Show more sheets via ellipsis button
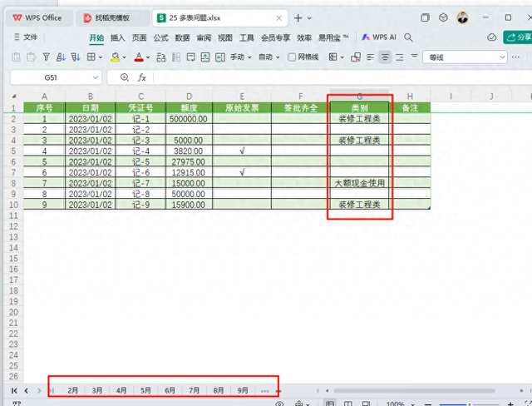 265,391
